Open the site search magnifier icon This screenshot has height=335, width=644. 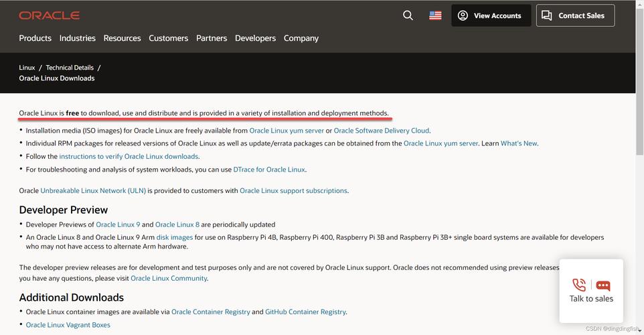pos(408,15)
